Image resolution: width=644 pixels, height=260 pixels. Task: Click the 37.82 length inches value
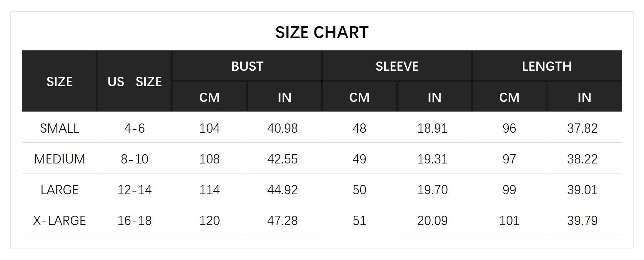coord(582,128)
